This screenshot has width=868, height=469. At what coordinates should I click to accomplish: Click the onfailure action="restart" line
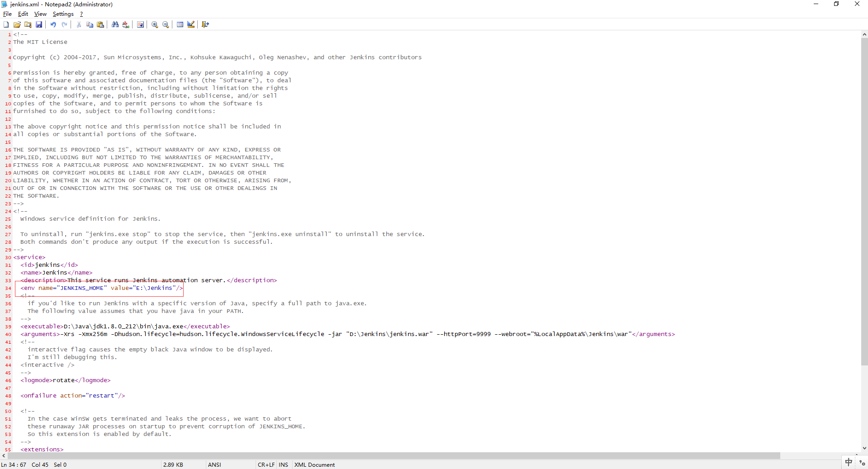(x=73, y=396)
